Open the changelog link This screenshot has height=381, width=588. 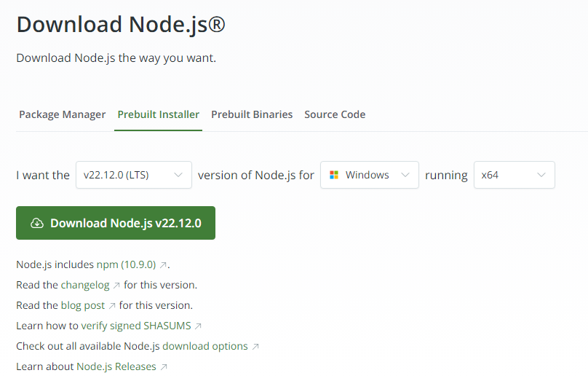click(x=84, y=285)
